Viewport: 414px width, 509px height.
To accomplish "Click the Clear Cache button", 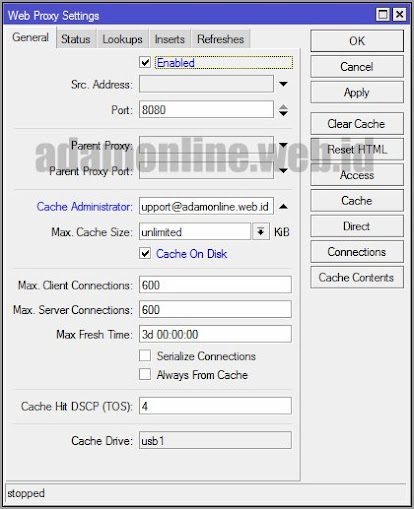I will pos(357,124).
